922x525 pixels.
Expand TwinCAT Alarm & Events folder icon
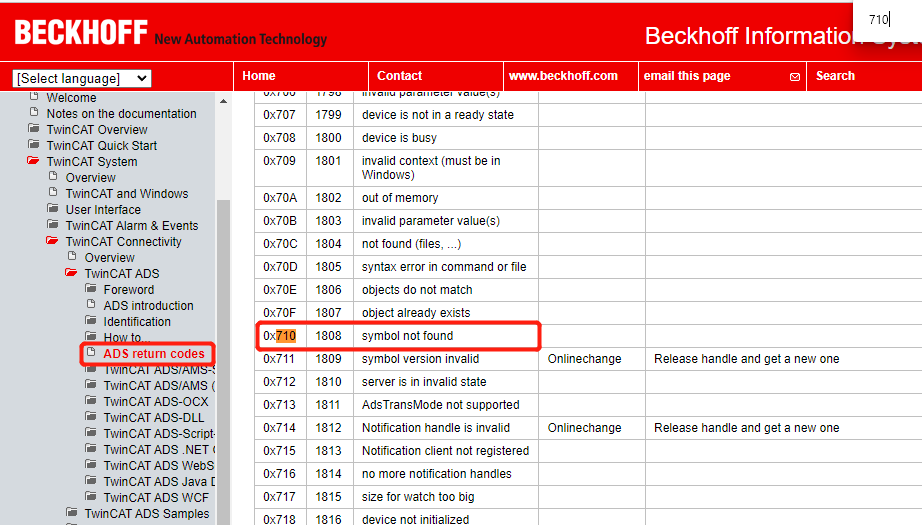click(53, 224)
